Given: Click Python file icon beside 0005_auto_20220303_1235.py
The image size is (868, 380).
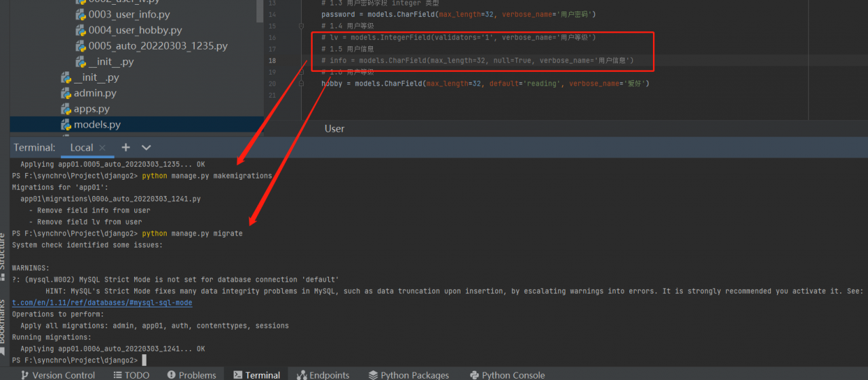Looking at the screenshot, I should tap(81, 45).
